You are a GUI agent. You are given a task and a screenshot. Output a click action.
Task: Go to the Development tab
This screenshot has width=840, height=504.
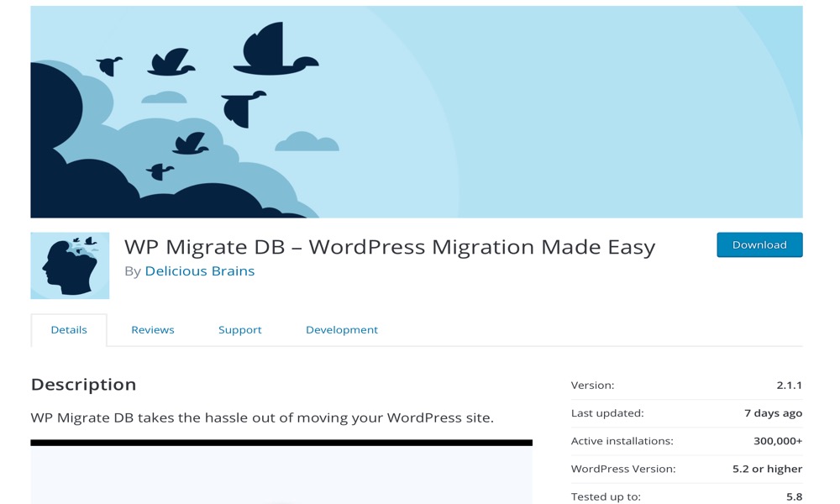(342, 330)
